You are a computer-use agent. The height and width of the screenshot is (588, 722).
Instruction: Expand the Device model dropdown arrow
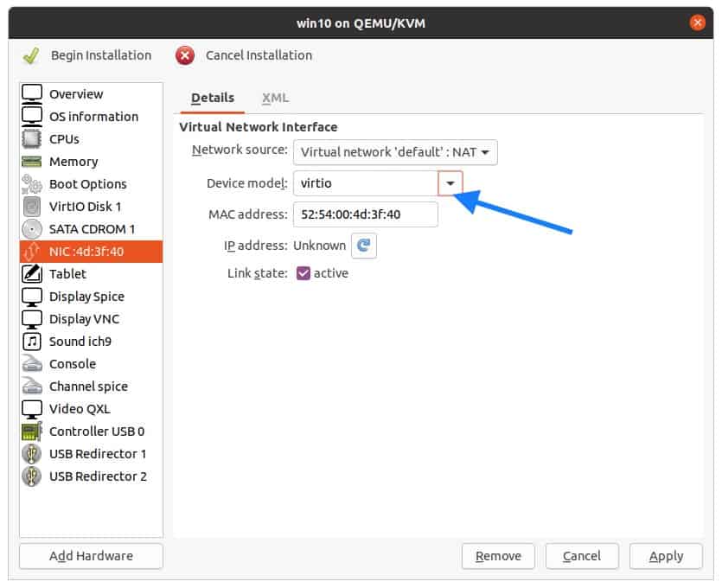tap(450, 183)
